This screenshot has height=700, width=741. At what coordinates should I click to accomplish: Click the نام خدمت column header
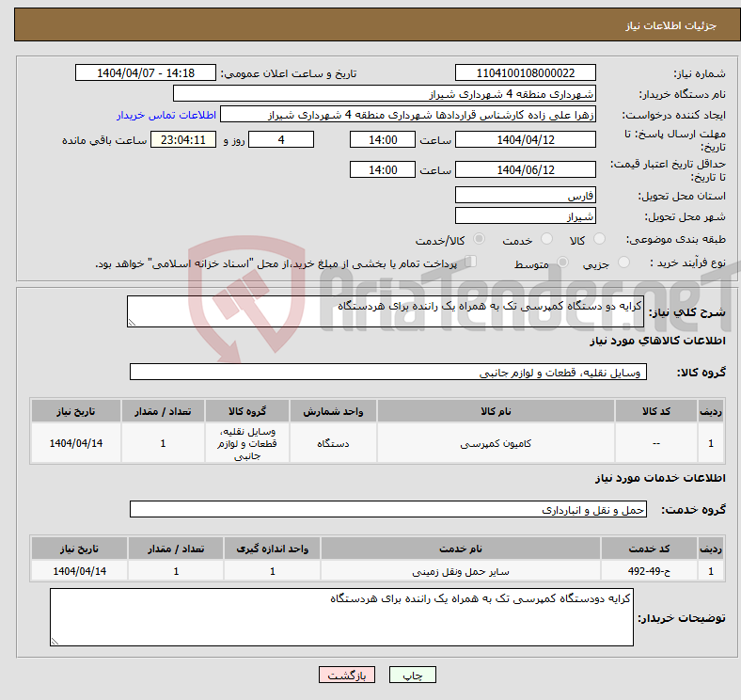pos(461,549)
